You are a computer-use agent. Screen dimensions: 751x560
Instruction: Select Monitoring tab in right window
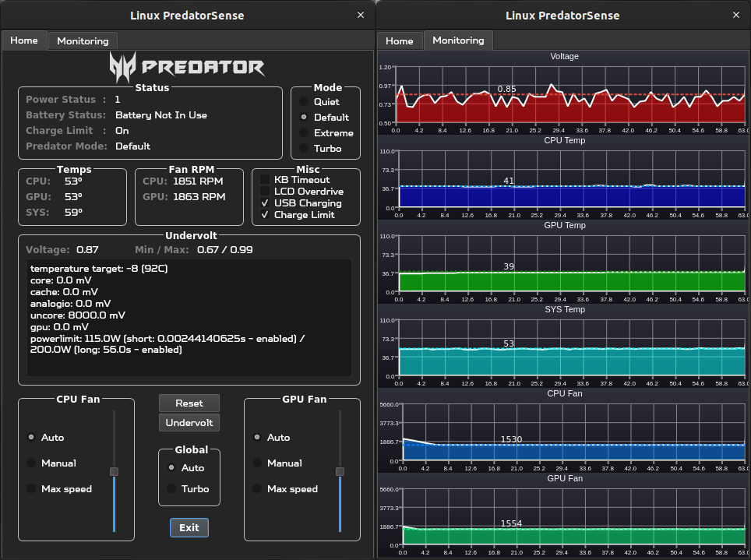coord(458,41)
